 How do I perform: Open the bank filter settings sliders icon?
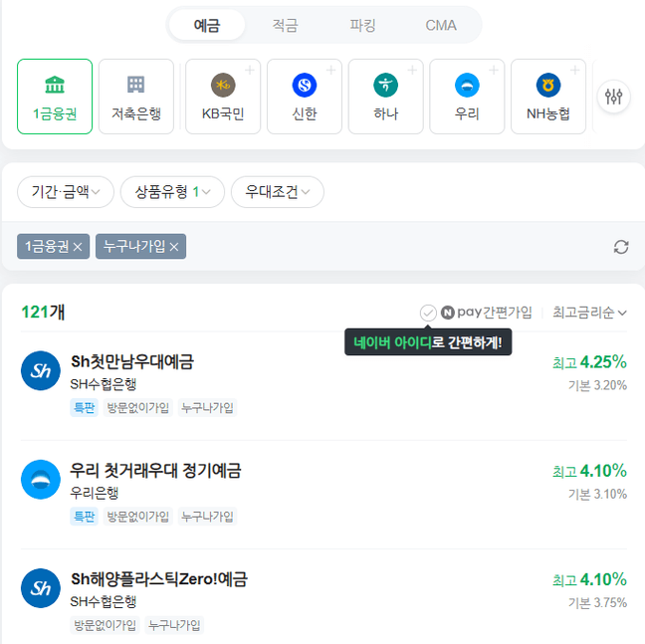click(613, 97)
